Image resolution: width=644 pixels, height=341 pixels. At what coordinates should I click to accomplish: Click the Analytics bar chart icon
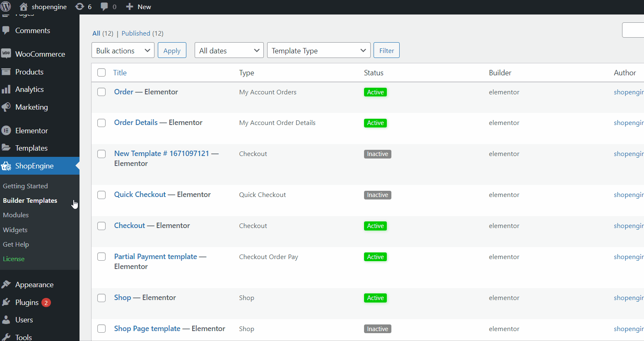(x=6, y=89)
